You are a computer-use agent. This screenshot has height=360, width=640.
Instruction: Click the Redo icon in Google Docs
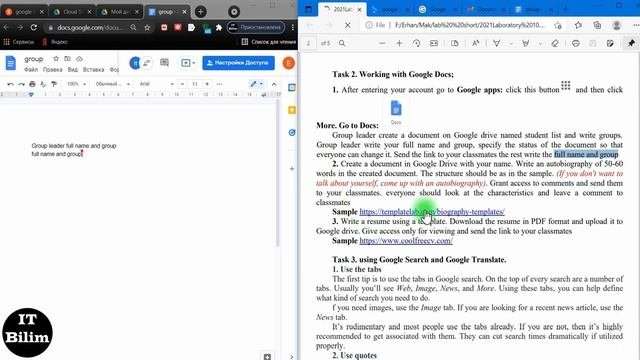point(21,84)
